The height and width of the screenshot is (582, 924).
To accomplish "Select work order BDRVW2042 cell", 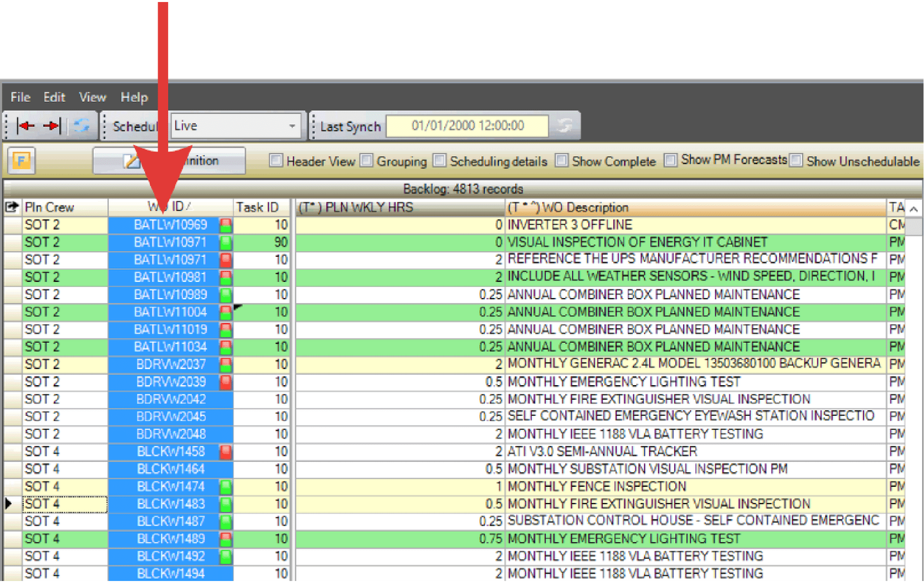I will coord(171,399).
